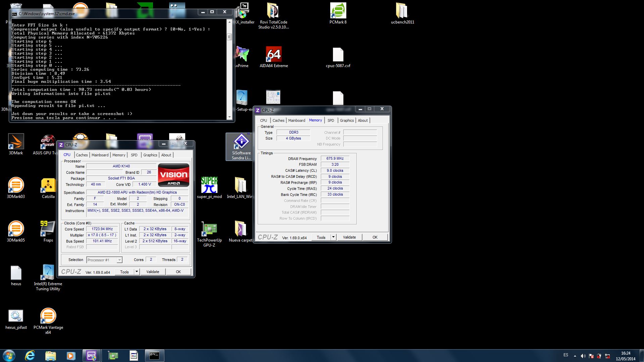Screen dimensions: 644x362
Task: Open SPD tab in left CPU-Z window
Action: point(134,155)
